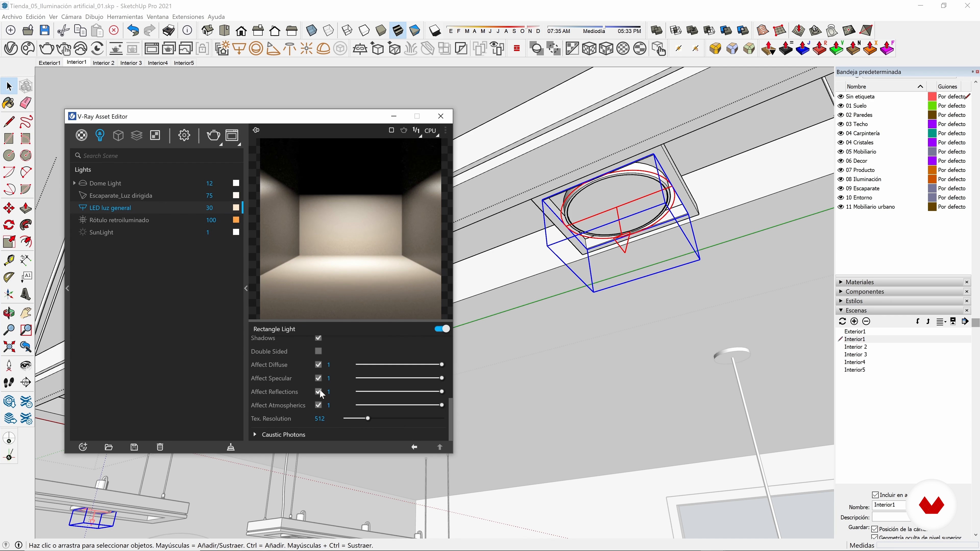
Task: Select the Move tool
Action: (x=9, y=208)
